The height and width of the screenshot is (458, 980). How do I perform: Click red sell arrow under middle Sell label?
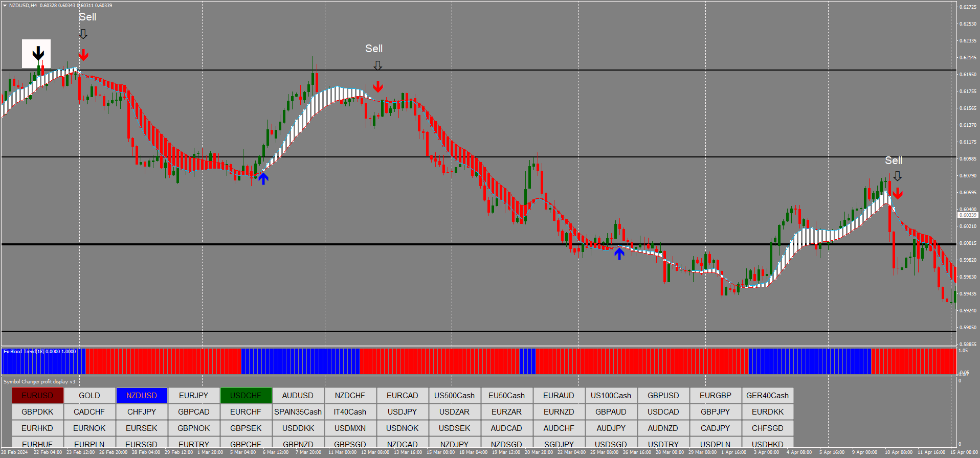coord(377,86)
